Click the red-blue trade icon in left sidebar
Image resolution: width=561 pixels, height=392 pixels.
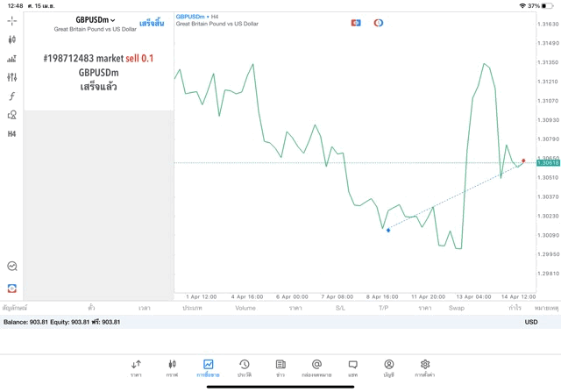click(11, 289)
